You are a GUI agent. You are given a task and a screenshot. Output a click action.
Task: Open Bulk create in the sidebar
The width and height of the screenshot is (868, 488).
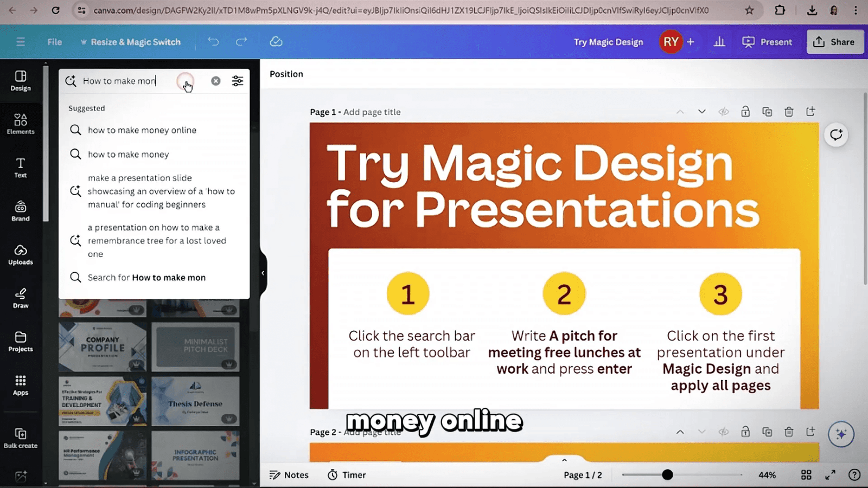tap(21, 438)
